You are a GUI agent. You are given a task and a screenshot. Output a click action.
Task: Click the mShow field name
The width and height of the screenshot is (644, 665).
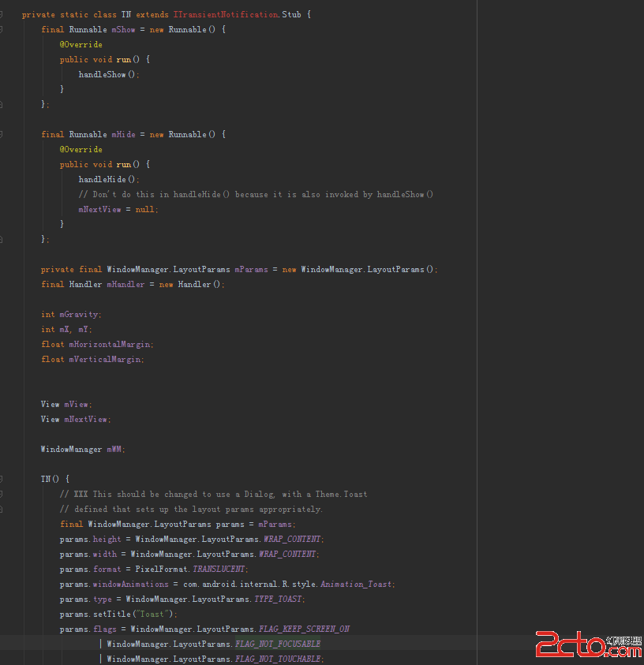point(123,30)
